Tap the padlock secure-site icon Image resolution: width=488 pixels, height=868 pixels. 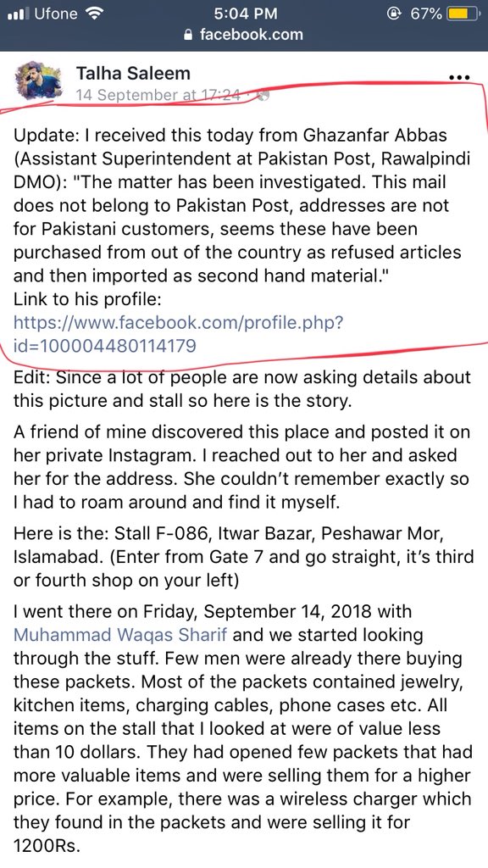[189, 35]
